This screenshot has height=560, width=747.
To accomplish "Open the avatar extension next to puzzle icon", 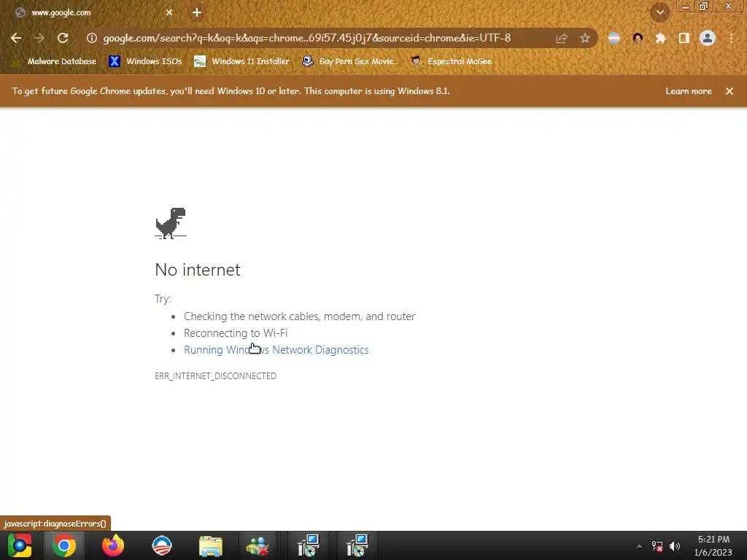I will (x=638, y=38).
